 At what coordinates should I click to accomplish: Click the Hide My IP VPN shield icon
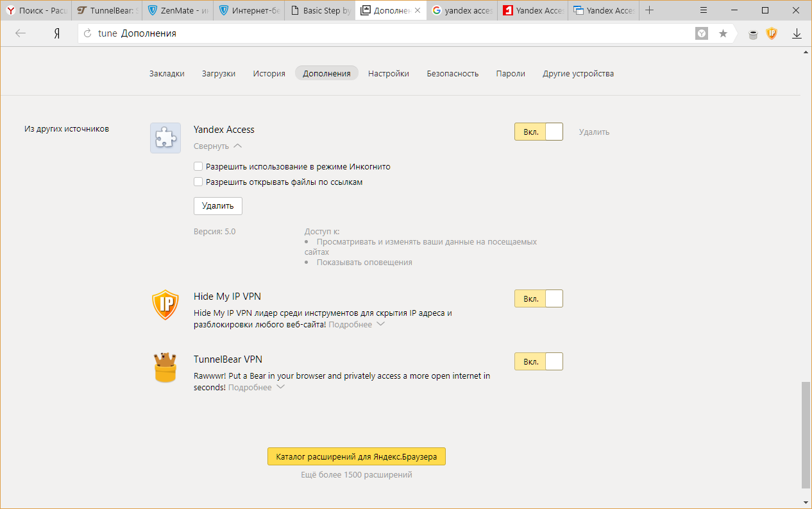[x=165, y=305]
